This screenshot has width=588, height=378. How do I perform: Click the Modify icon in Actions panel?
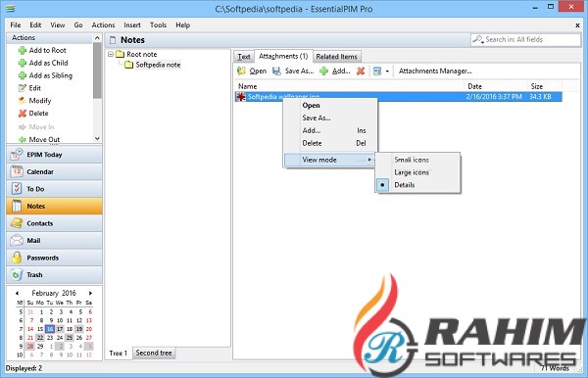pyautogui.click(x=23, y=101)
